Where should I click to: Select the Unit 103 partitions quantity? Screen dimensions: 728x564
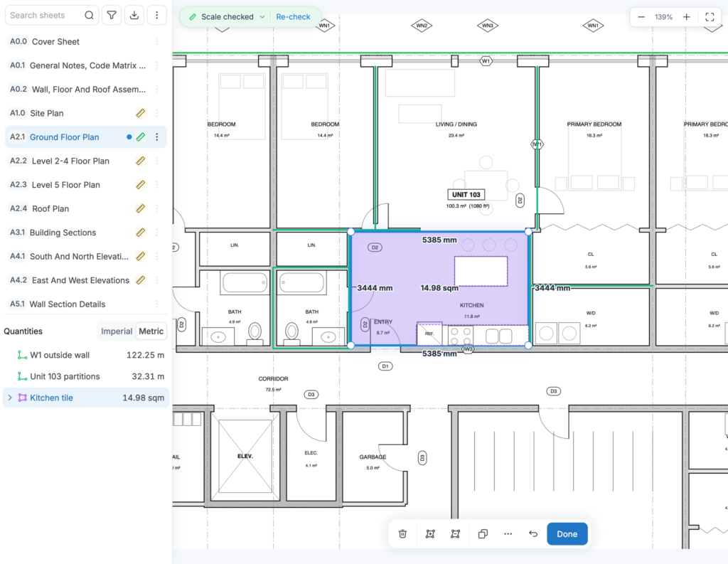[x=86, y=376]
